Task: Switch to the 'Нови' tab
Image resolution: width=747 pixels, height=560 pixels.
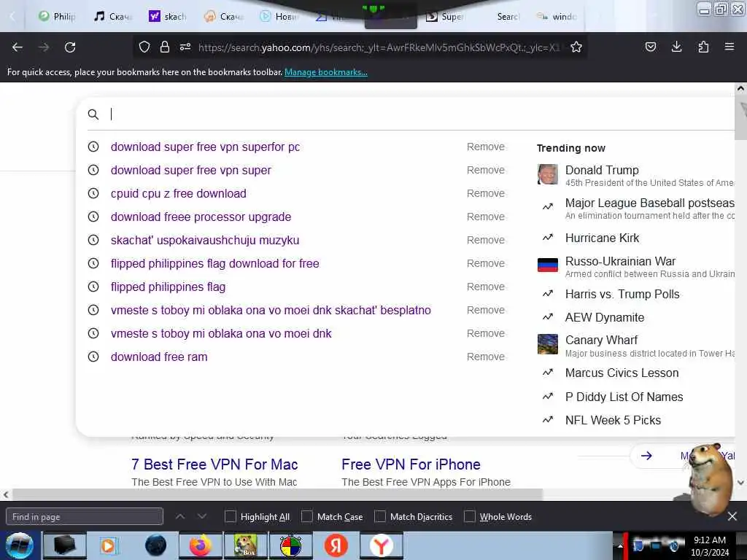Action: click(279, 16)
